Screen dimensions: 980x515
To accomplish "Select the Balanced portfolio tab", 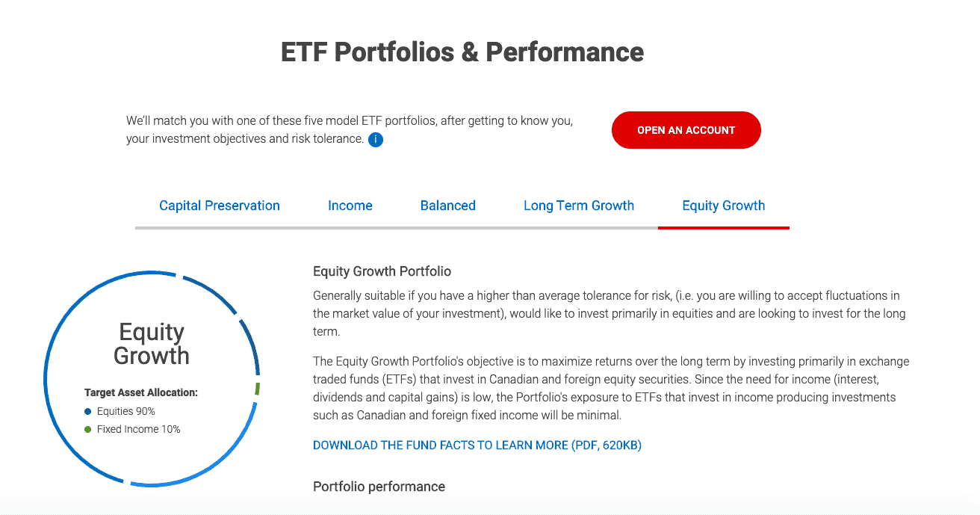I will pos(448,206).
